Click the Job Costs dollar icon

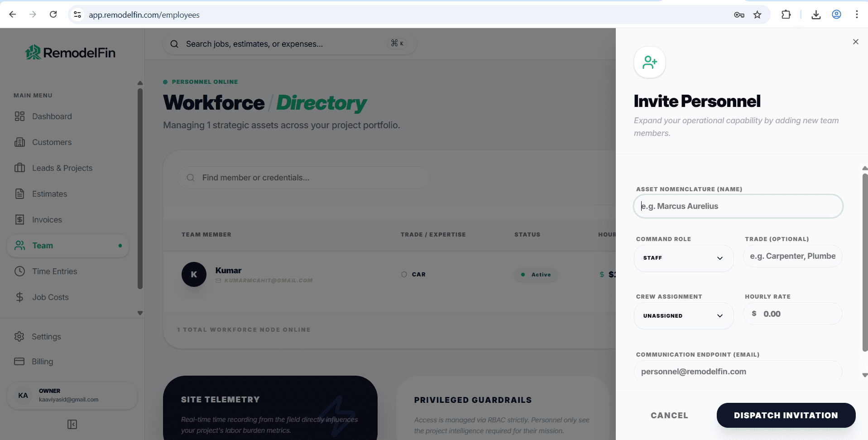[19, 297]
